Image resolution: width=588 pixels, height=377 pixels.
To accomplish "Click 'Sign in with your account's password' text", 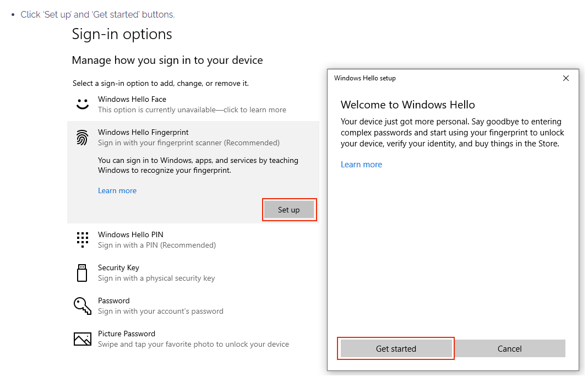I will coord(161,311).
